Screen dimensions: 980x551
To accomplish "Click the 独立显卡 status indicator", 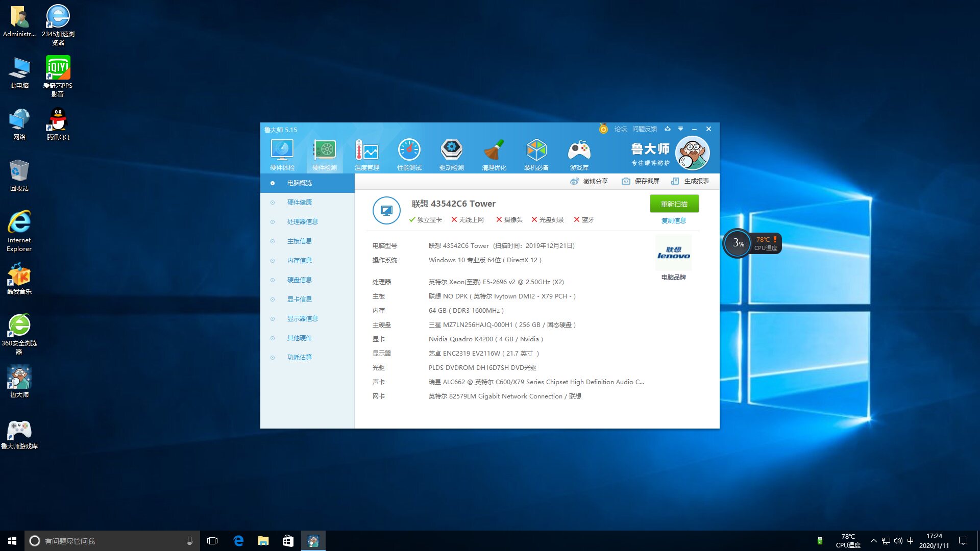I will [426, 220].
